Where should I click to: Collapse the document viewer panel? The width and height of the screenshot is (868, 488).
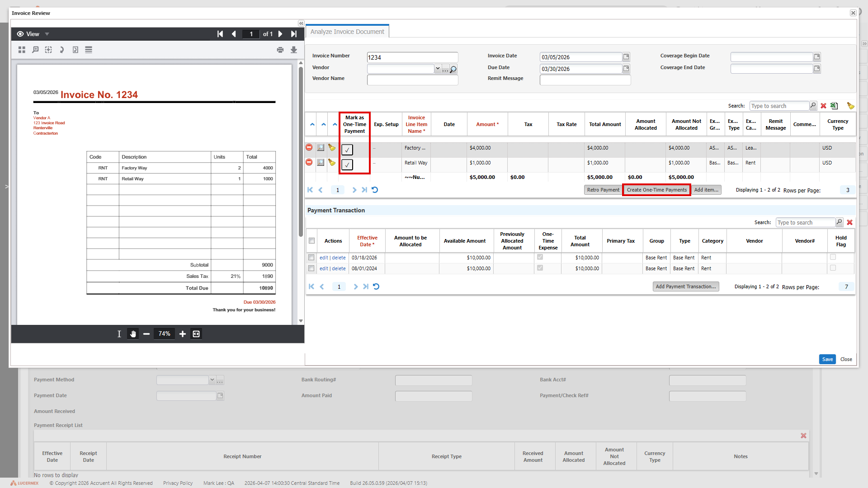tap(301, 23)
